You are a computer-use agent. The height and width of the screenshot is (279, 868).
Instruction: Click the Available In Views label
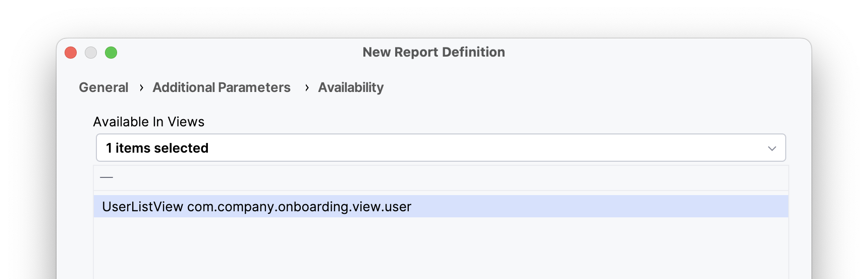[149, 122]
